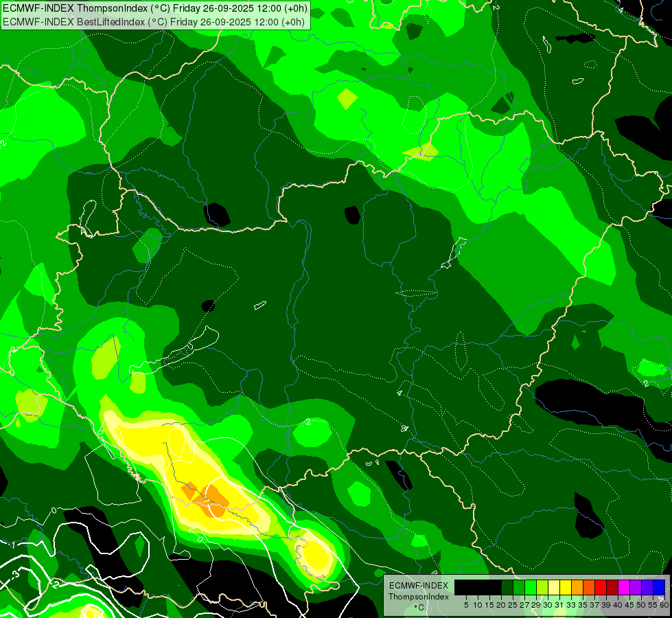The image size is (672, 618).
Task: Click the °C unit label in legend
Action: click(419, 607)
